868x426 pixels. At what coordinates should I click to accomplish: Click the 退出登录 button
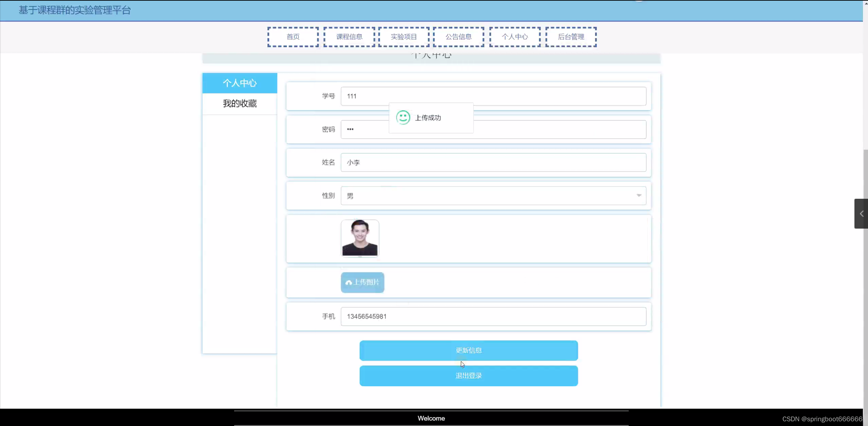469,376
